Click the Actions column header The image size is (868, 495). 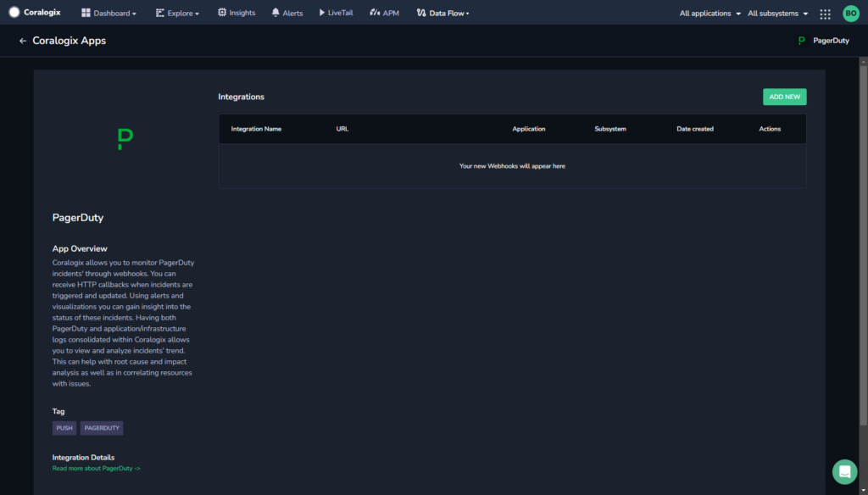point(770,129)
